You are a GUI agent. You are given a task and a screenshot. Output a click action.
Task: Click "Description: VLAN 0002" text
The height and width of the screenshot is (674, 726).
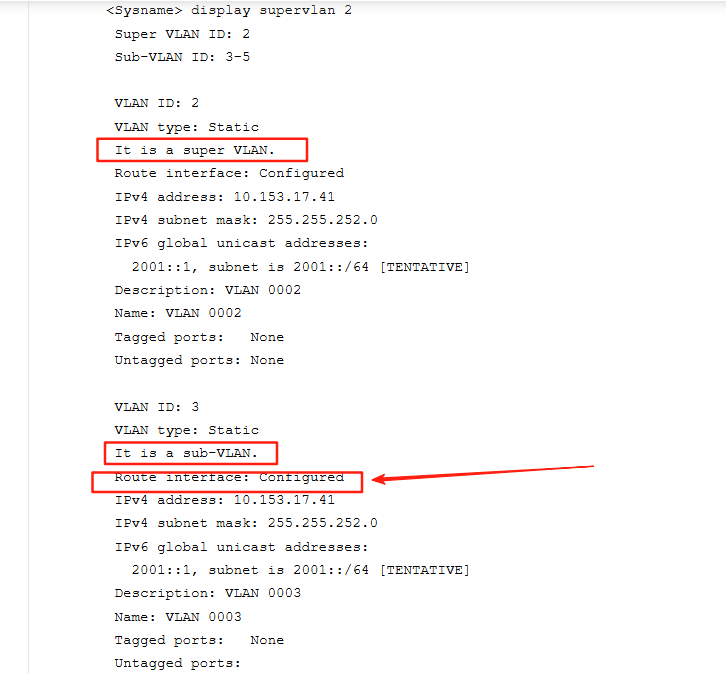pyautogui.click(x=207, y=290)
